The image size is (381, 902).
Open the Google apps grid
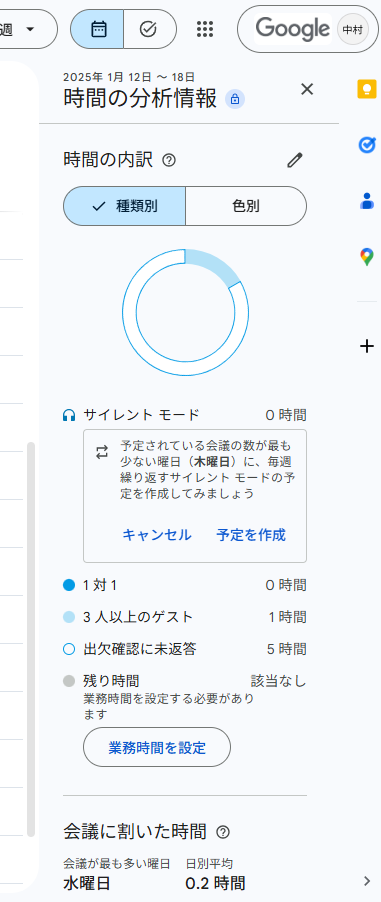click(x=205, y=29)
